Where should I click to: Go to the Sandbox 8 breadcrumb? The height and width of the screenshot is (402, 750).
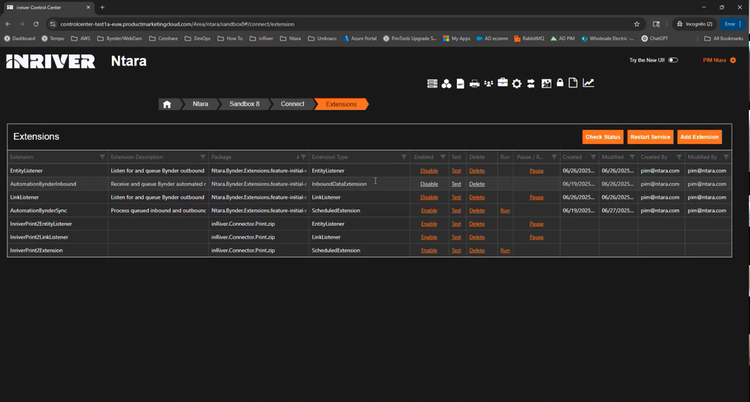point(244,104)
